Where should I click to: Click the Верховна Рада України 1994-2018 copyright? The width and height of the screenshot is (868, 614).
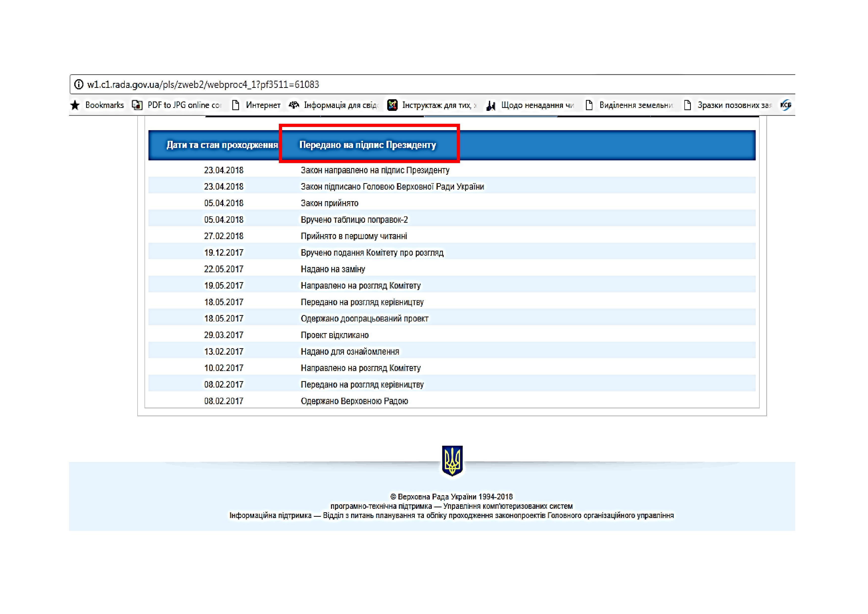(x=451, y=497)
